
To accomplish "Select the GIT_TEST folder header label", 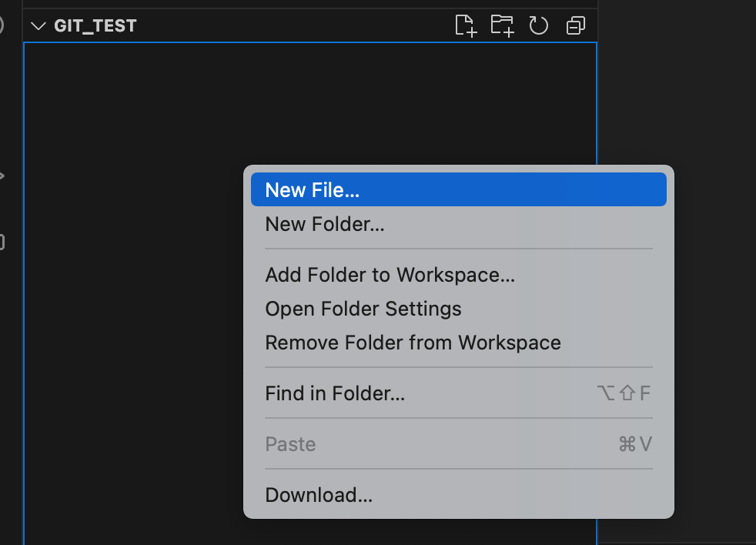I will [x=95, y=25].
